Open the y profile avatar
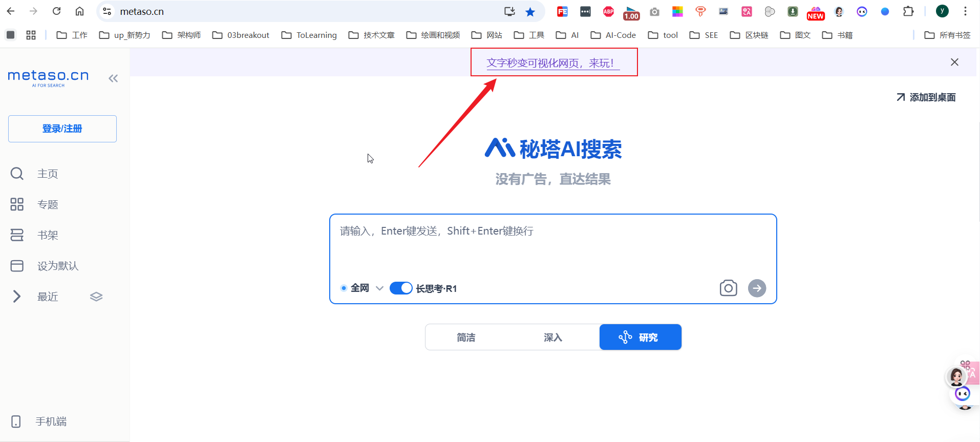980x442 pixels. (x=942, y=11)
